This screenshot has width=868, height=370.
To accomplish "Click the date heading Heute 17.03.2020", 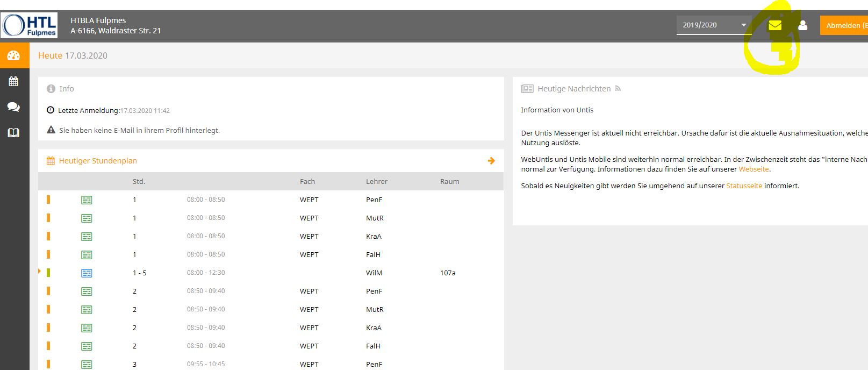I will pyautogui.click(x=73, y=55).
